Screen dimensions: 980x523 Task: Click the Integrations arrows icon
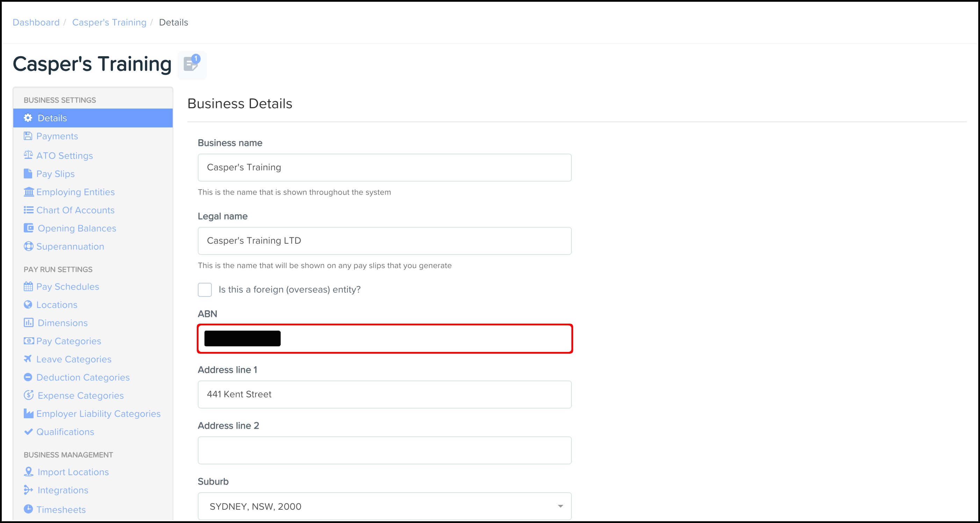(x=28, y=490)
